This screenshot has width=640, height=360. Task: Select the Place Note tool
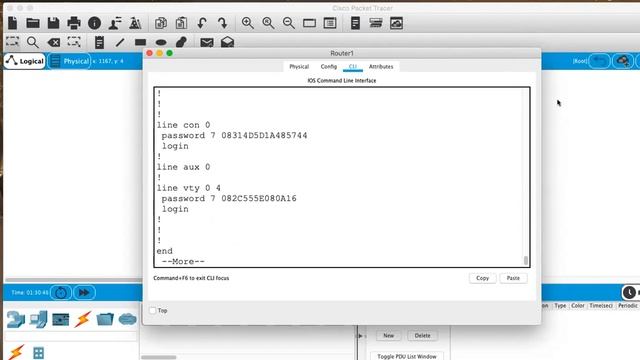(x=99, y=42)
